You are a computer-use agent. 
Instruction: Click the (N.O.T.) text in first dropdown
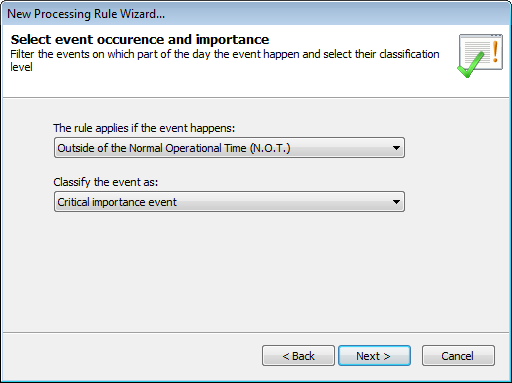[x=270, y=148]
